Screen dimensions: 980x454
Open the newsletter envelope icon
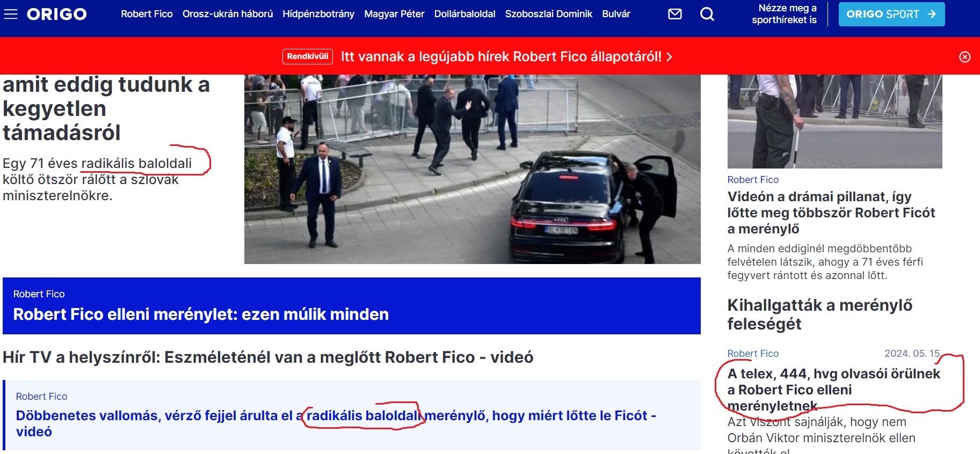pos(675,14)
